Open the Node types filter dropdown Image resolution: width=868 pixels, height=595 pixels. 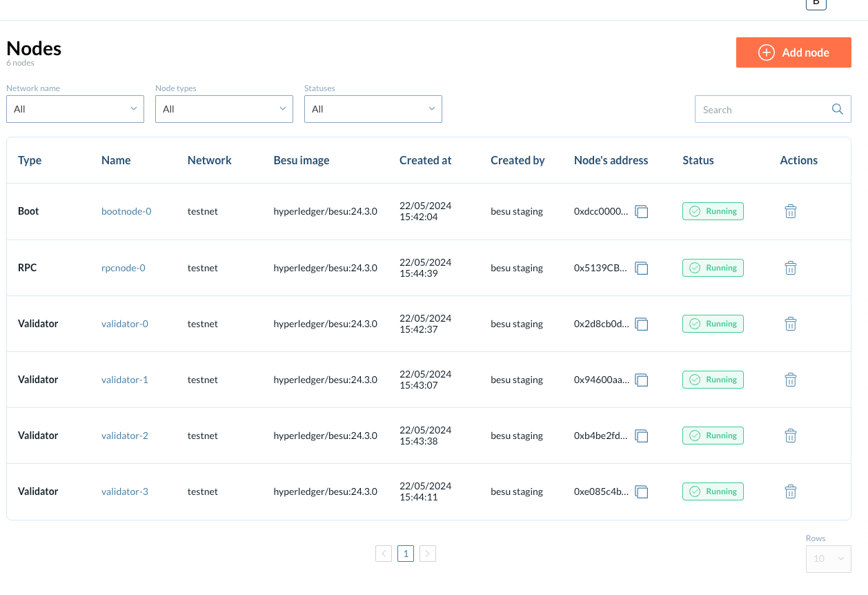pyautogui.click(x=224, y=109)
